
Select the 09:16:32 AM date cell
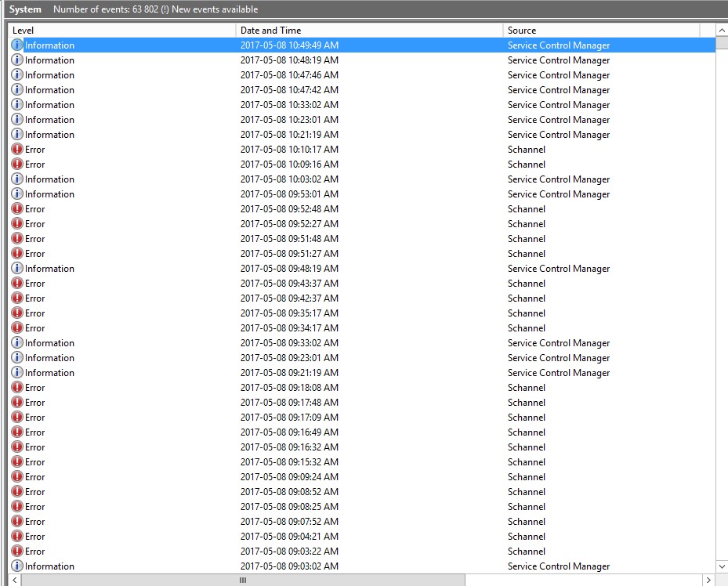point(289,447)
